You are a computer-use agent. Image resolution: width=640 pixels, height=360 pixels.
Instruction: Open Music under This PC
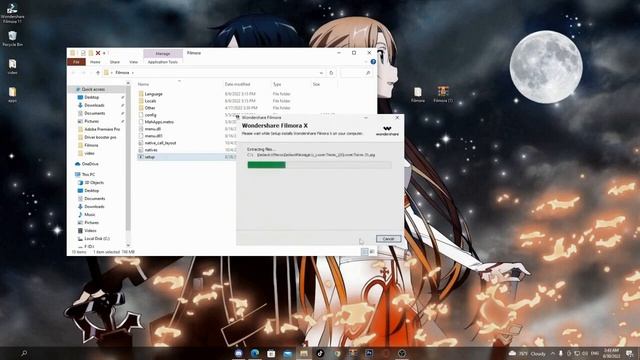(90, 214)
